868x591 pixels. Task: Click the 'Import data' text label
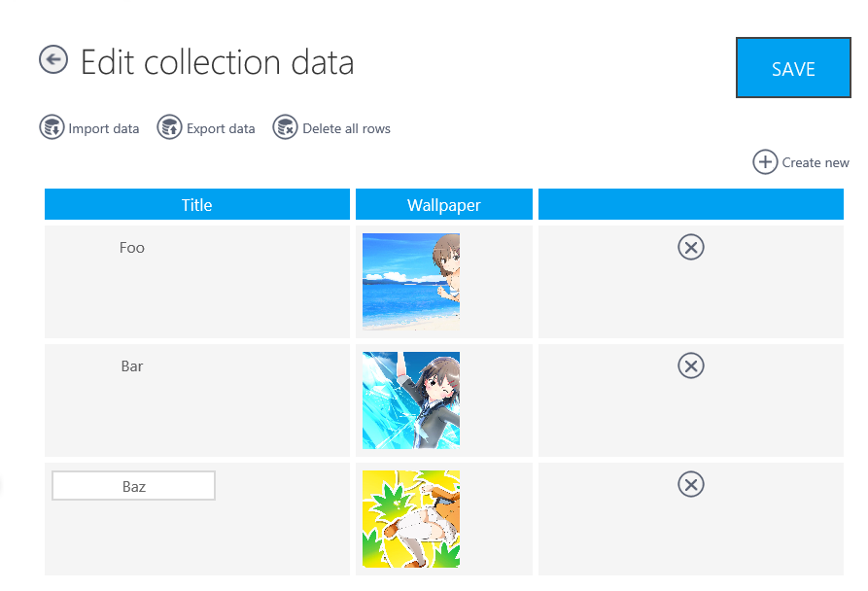pos(103,128)
